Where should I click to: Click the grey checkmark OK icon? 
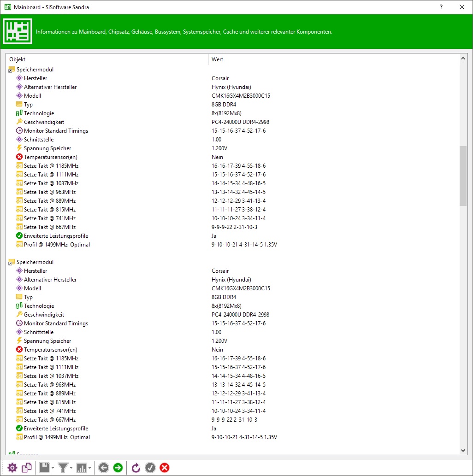150,468
